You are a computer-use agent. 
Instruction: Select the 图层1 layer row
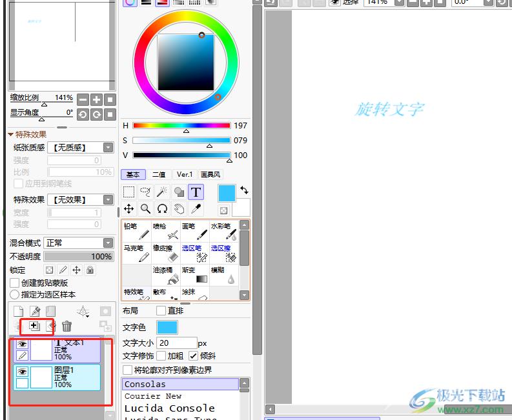57,377
